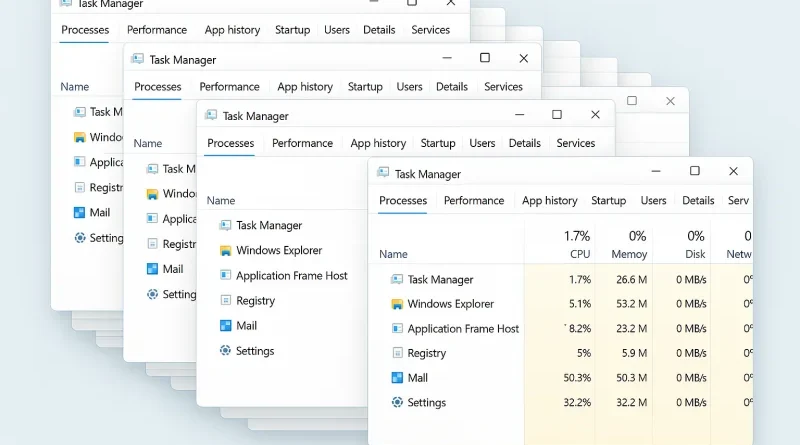800x445 pixels.
Task: Switch to Performance tab in second-from-front window
Action: tap(302, 143)
